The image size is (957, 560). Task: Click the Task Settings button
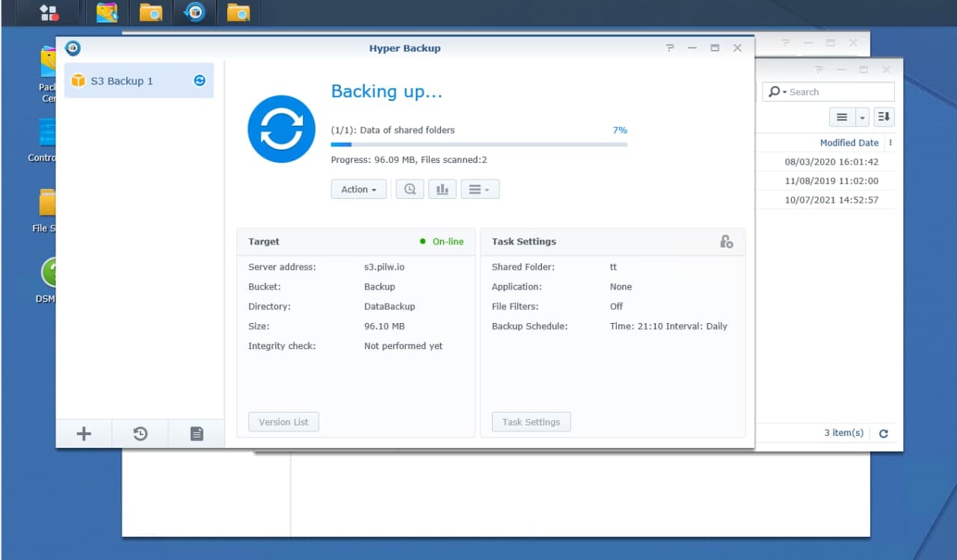tap(531, 422)
